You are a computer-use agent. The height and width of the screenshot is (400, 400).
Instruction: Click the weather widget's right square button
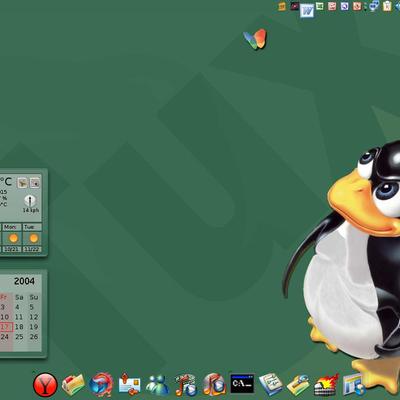(x=35, y=182)
